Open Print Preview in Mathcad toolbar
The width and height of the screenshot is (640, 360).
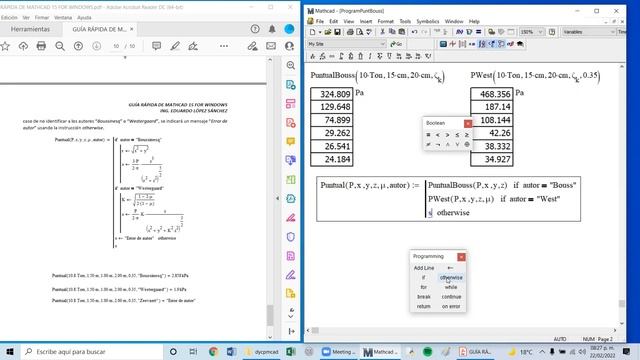click(360, 32)
